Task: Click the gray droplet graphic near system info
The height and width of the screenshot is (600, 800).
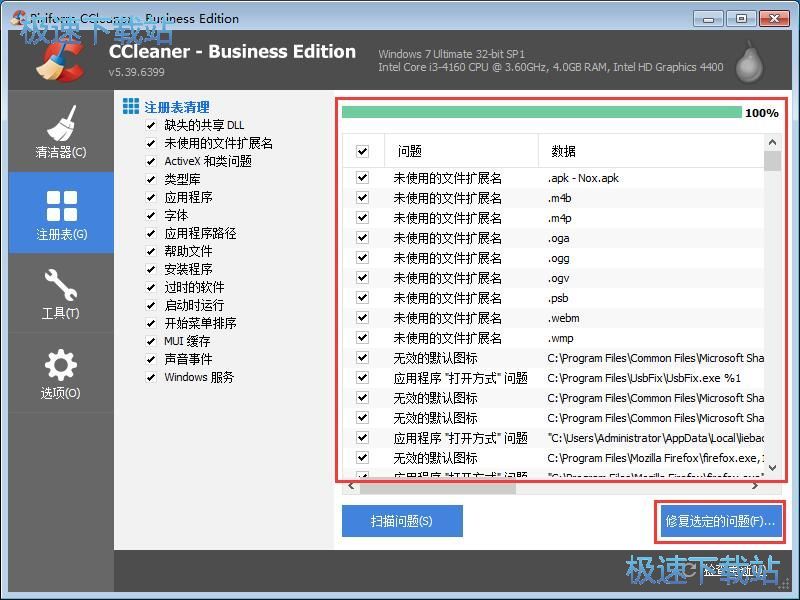Action: [750, 62]
